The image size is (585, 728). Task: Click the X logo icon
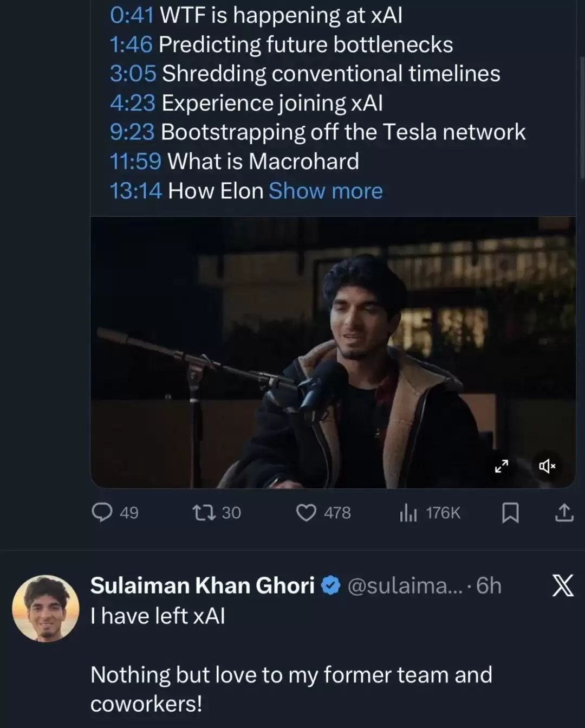(563, 586)
